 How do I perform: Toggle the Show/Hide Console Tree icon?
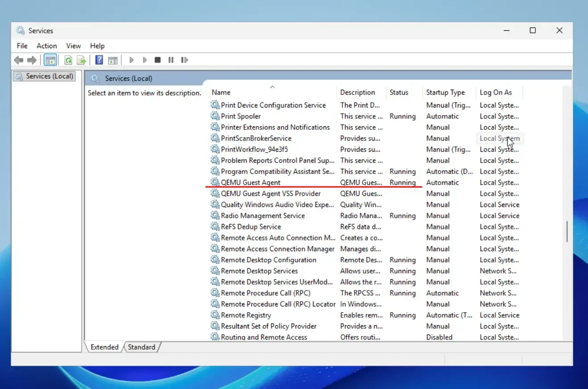coord(50,60)
